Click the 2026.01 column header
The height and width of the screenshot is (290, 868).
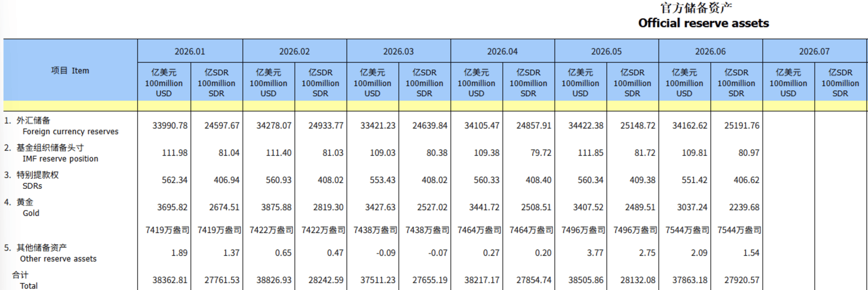tap(190, 51)
